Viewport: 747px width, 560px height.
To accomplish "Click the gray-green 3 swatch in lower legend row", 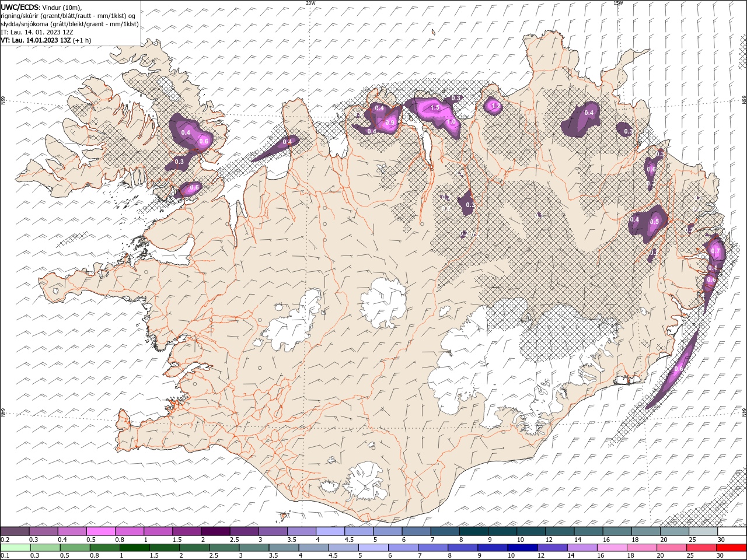I will point(254,548).
